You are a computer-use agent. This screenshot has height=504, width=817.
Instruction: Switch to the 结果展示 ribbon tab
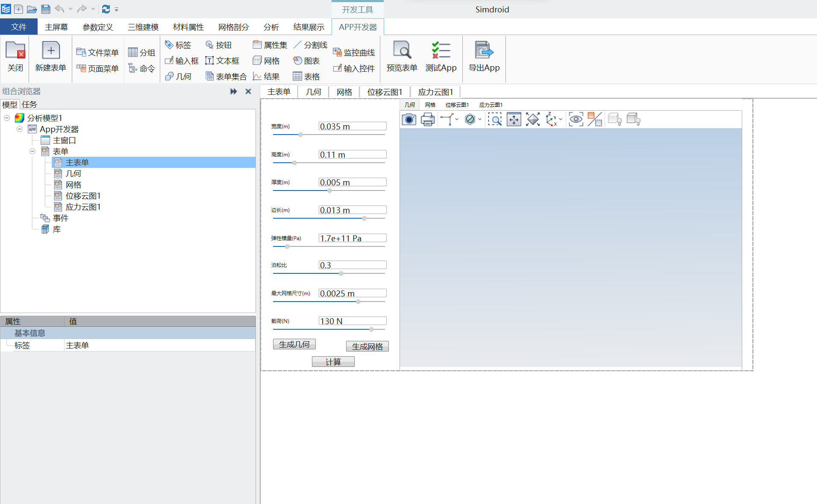coord(309,27)
